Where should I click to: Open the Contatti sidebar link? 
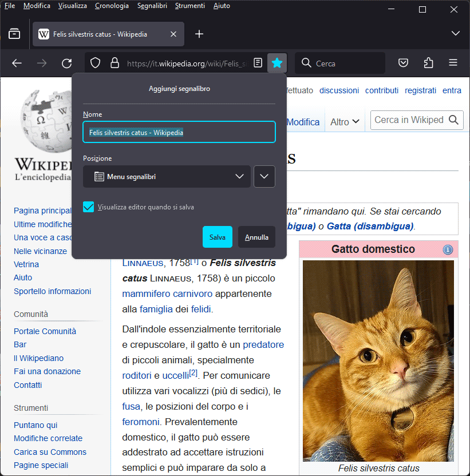point(27,385)
